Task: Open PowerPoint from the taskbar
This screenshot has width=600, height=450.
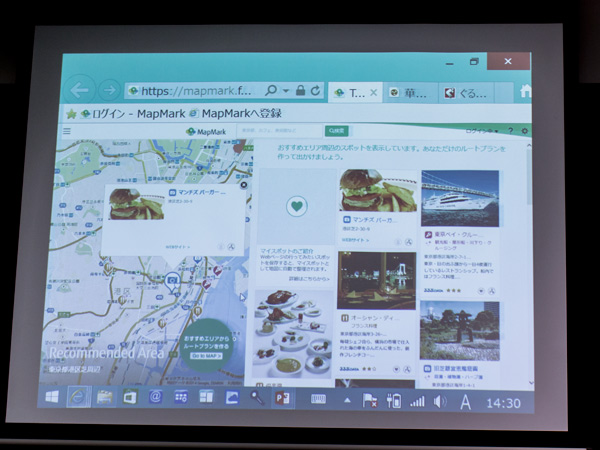Action: (x=281, y=400)
